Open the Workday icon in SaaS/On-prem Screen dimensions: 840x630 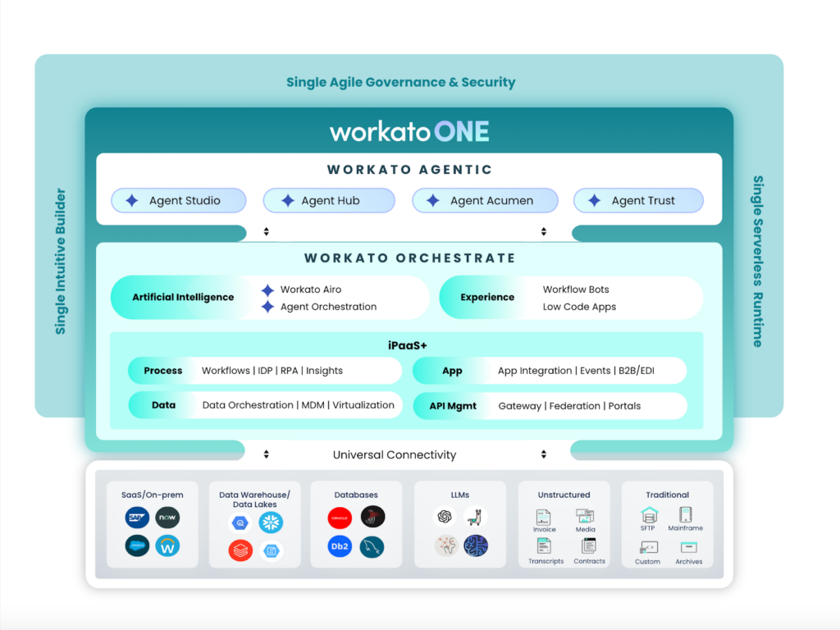coord(168,546)
